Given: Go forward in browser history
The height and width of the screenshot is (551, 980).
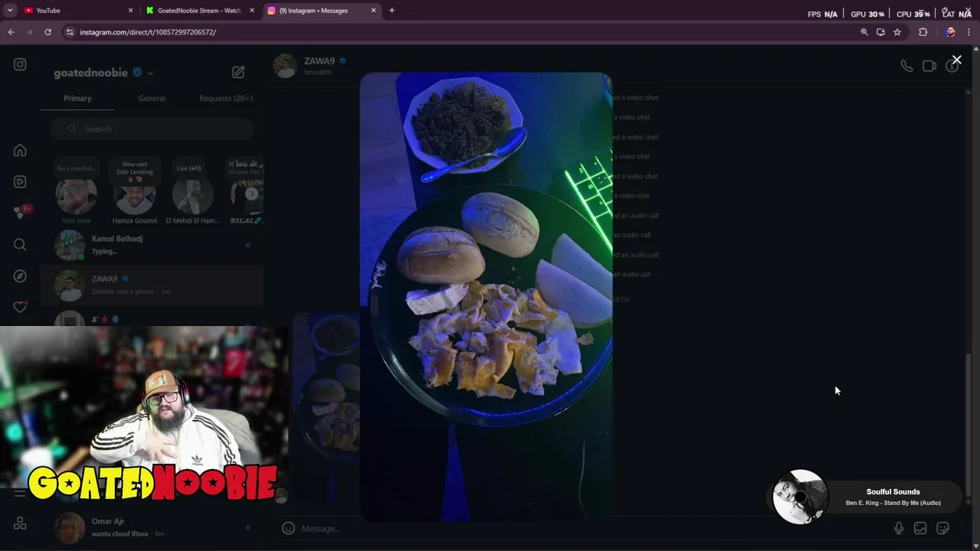Looking at the screenshot, I should [x=29, y=32].
